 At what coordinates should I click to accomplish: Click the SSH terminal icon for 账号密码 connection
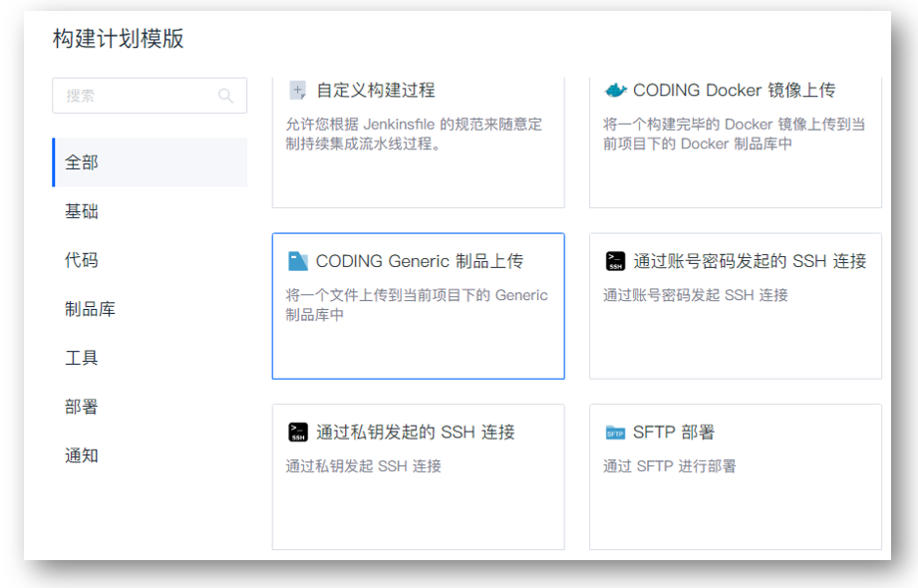pyautogui.click(x=615, y=261)
